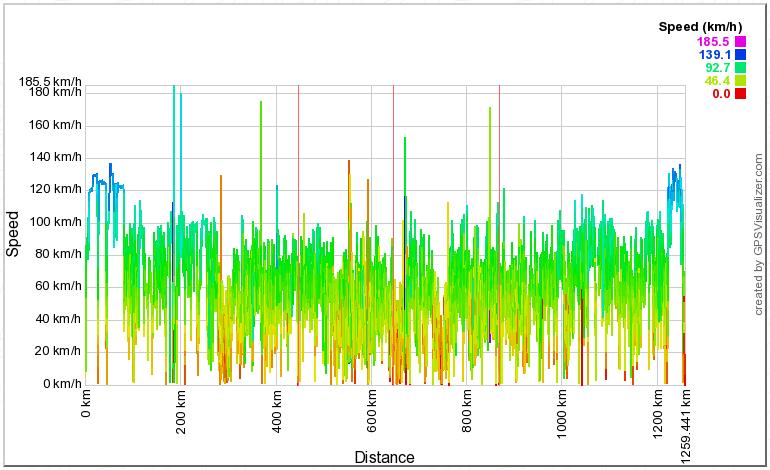Open the GPSVisualizer.com credit link
Viewport: 770px width, 470px height.
[758, 234]
